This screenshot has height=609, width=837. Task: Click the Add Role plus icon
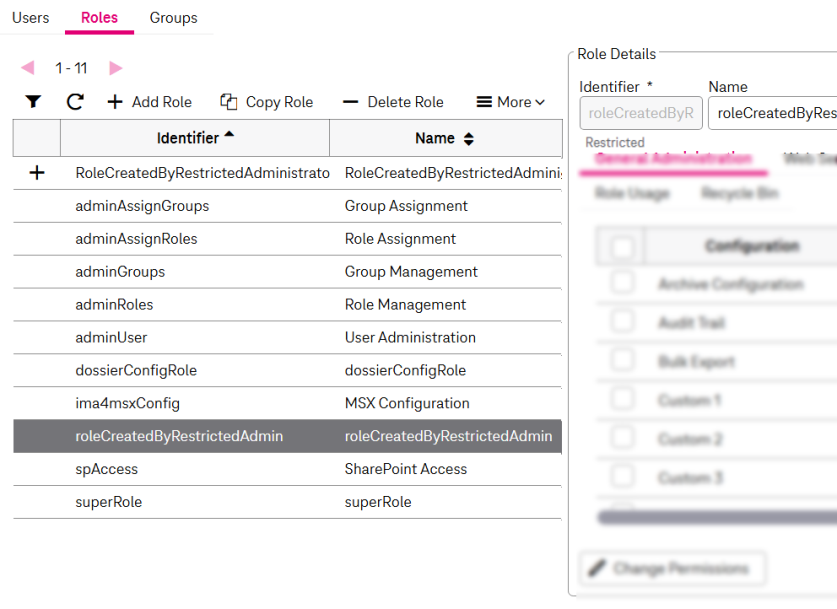(x=115, y=102)
